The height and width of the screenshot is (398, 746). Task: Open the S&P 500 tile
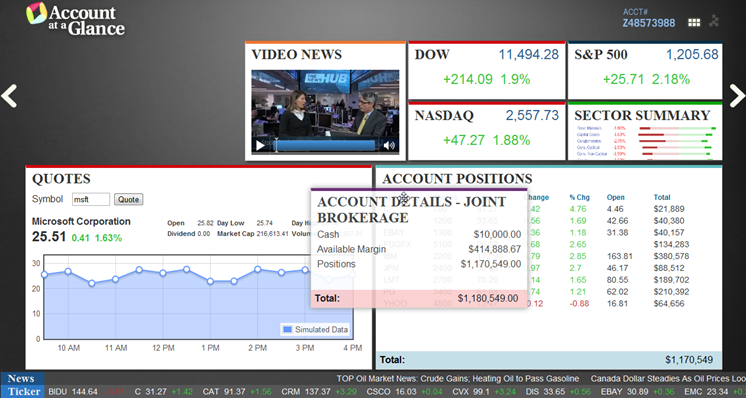click(x=645, y=70)
